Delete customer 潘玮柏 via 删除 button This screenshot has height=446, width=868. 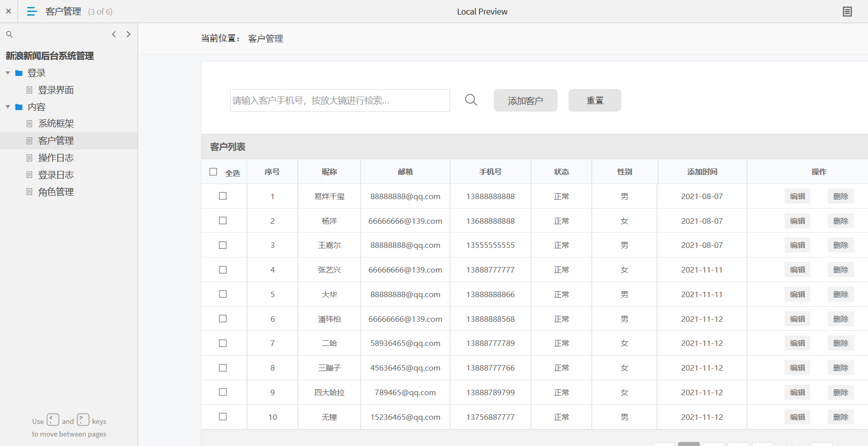pyautogui.click(x=840, y=319)
